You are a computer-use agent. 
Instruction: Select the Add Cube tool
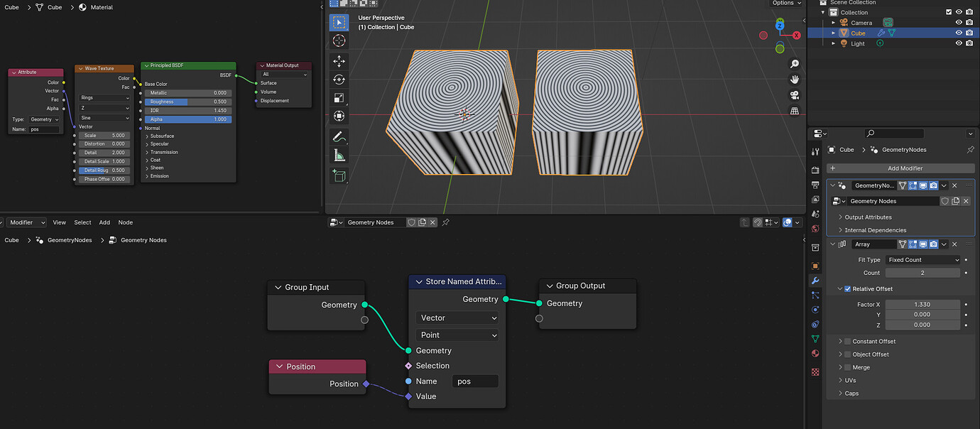339,175
